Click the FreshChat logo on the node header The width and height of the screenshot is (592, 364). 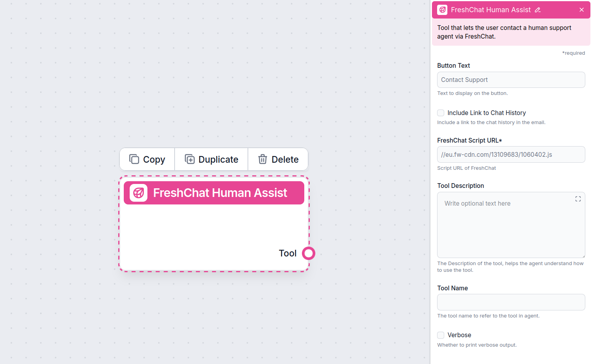138,193
